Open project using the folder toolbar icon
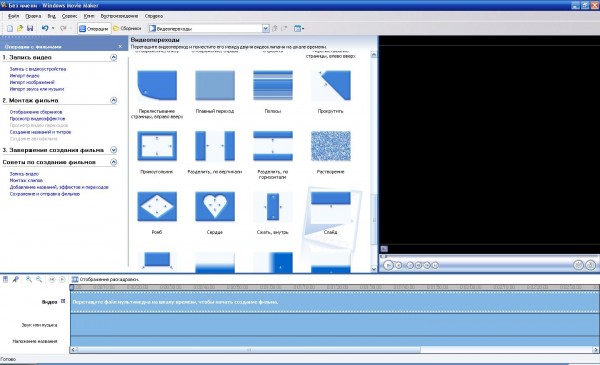 (x=20, y=28)
